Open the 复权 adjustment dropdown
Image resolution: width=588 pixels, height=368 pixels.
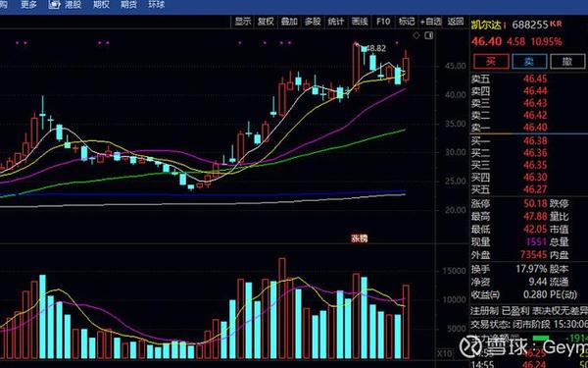pos(266,22)
